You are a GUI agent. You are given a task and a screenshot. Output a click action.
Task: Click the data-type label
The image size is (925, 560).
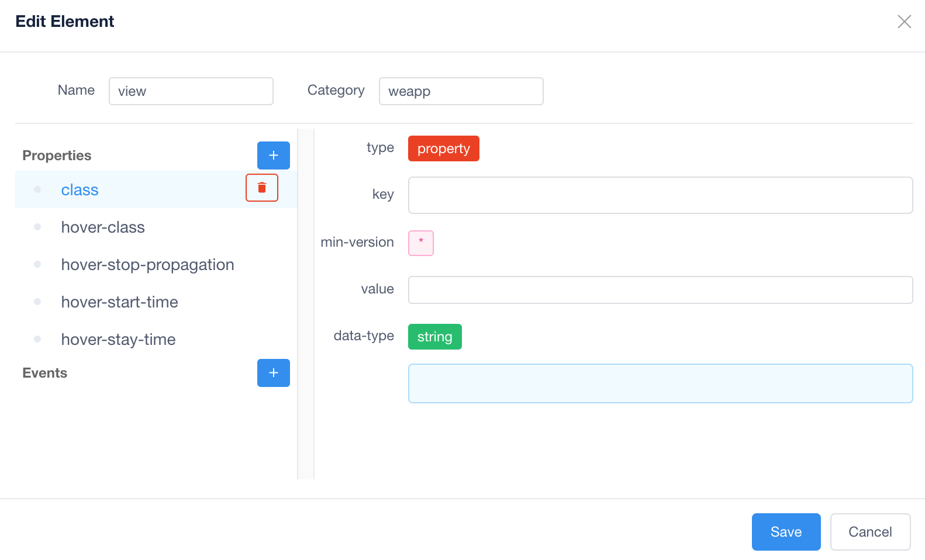click(x=364, y=336)
